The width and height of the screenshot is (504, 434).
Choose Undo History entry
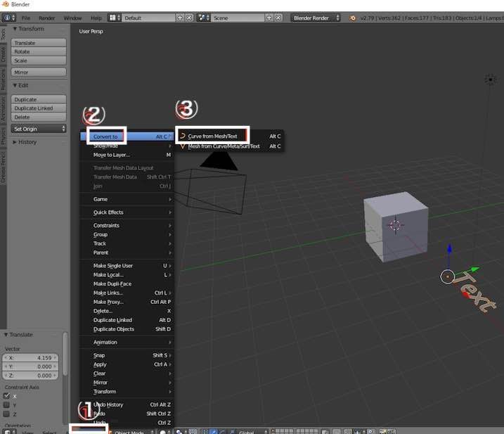point(127,404)
